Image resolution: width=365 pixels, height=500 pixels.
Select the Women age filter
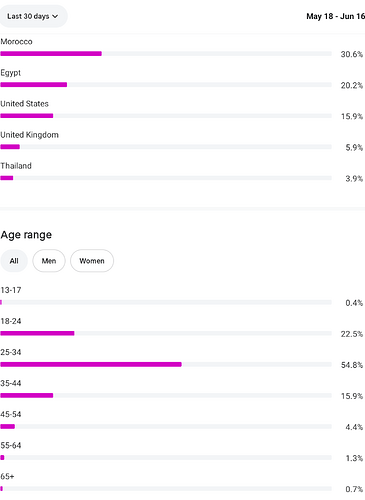(92, 261)
